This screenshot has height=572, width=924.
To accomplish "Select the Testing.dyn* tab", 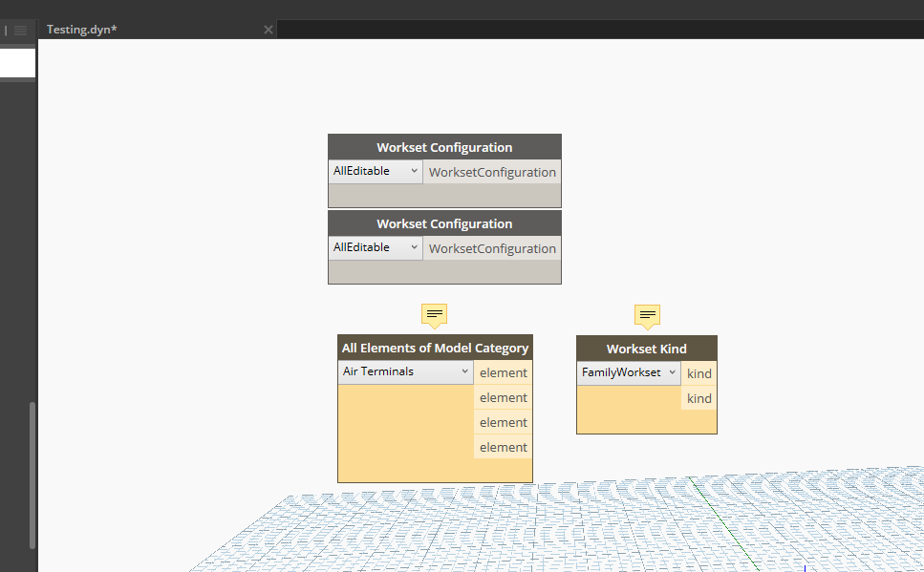I will pyautogui.click(x=81, y=29).
